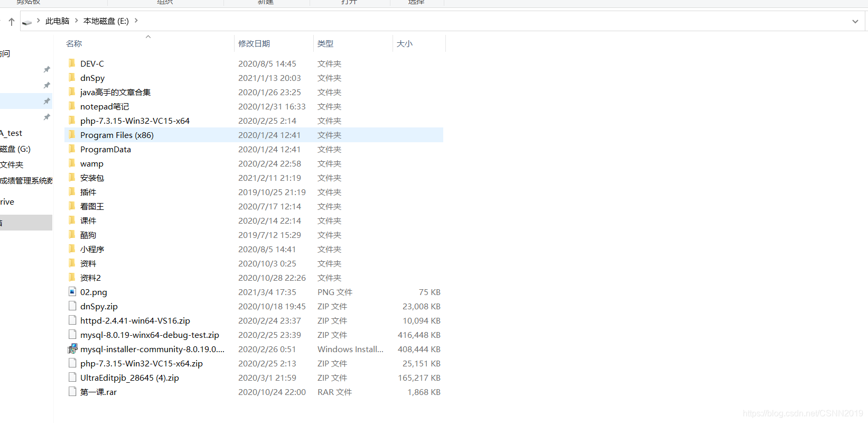The image size is (868, 423).
Task: Click 此电脑 in the address bar
Action: [58, 21]
